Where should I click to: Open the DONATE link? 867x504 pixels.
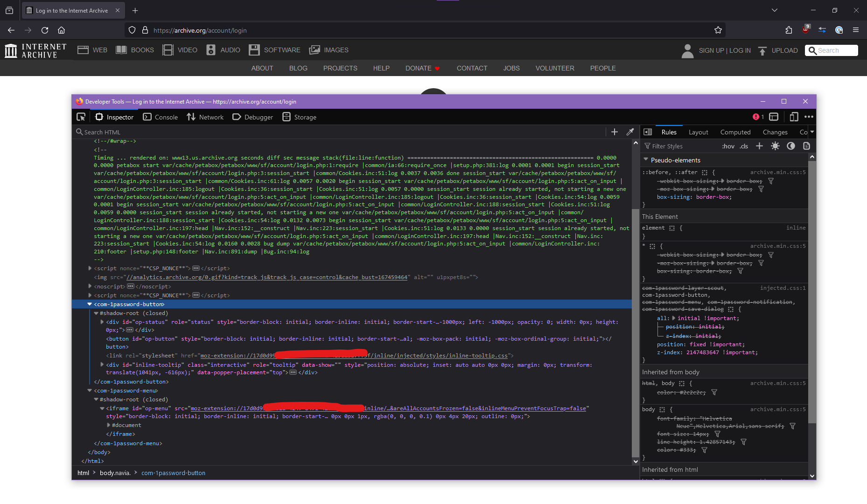coord(418,68)
